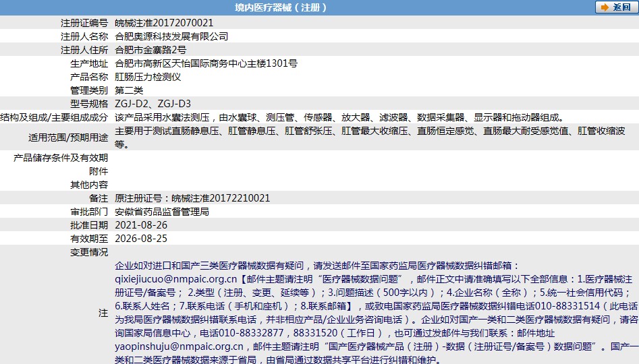This screenshot has height=364, width=639.
Task: Click the 生产地址 label
Action: click(89, 63)
